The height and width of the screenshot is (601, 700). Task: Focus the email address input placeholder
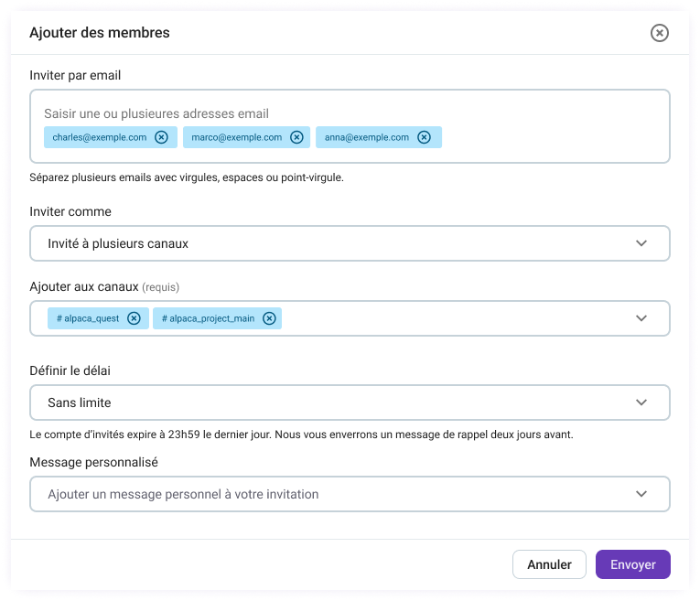(156, 113)
